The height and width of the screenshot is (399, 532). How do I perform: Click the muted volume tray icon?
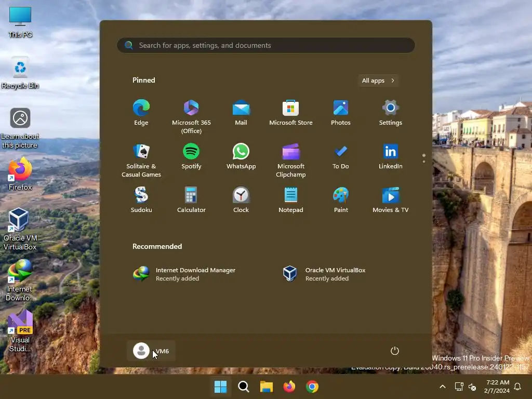[472, 387]
